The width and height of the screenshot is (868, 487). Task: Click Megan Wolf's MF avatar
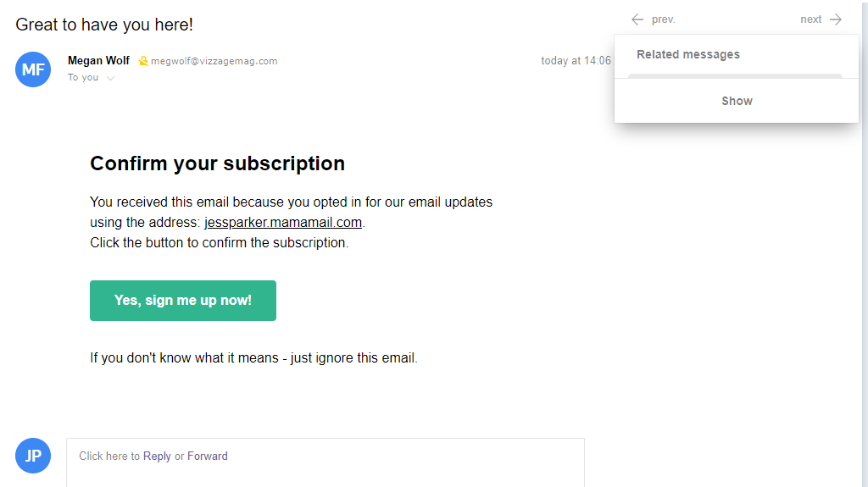33,69
